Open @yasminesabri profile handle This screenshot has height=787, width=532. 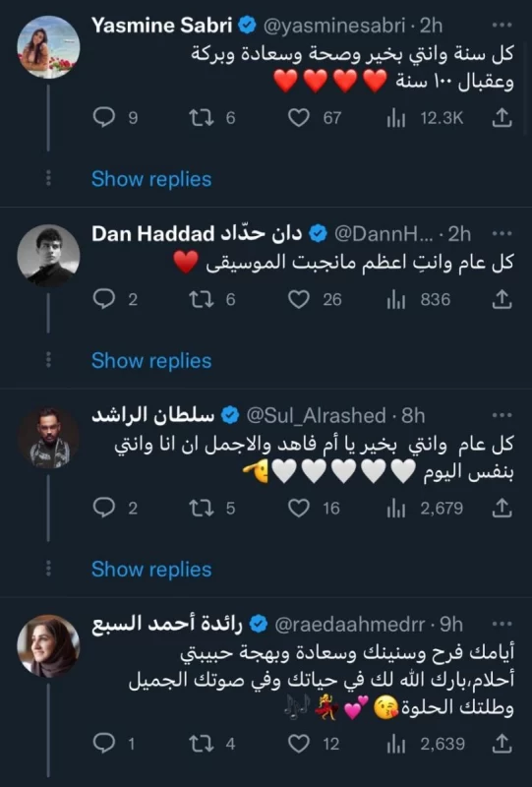click(x=333, y=26)
